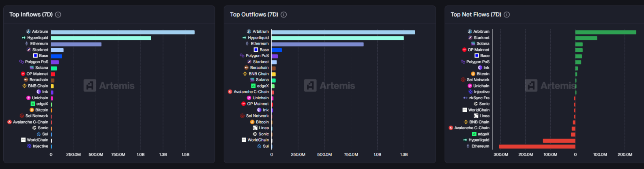Click the Artemis watermark in Top Outflows chart
This screenshot has width=644, height=169.
tap(329, 86)
